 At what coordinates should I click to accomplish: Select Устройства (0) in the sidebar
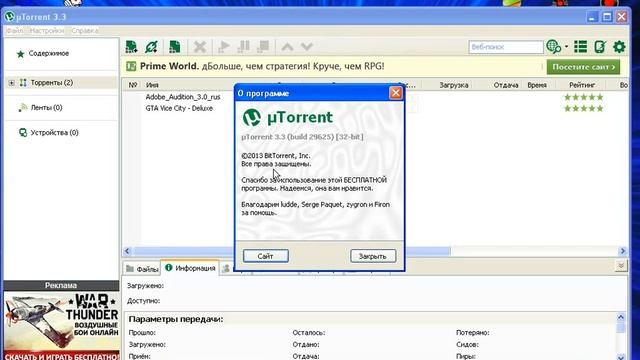click(54, 133)
